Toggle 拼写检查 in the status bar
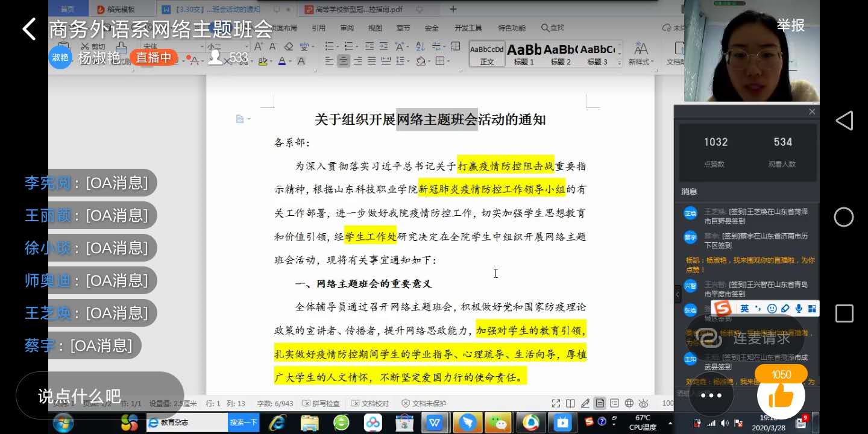This screenshot has height=434, width=868. [x=321, y=403]
